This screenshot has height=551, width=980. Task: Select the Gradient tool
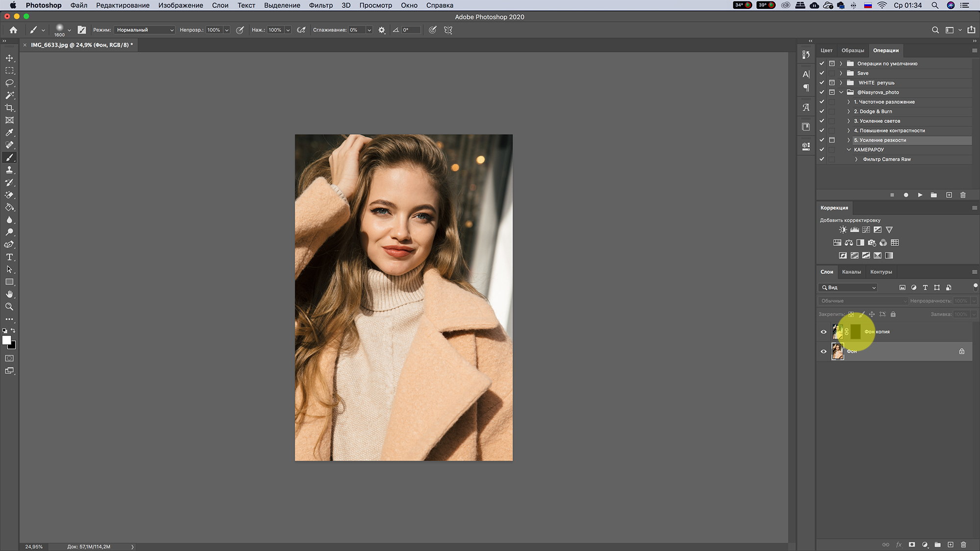pos(9,207)
